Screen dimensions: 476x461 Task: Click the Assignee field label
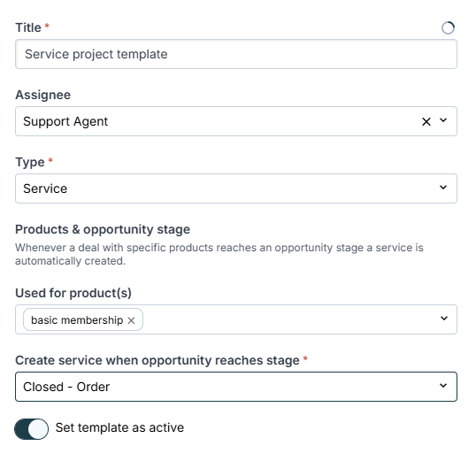43,95
